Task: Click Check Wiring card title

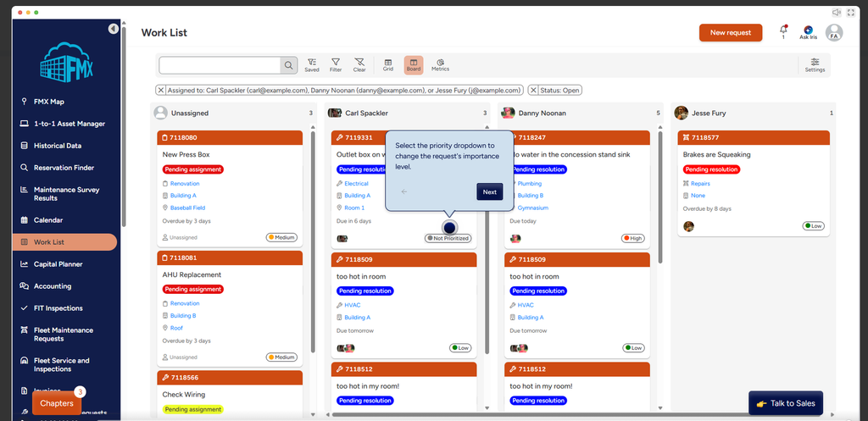Action: 184,395
